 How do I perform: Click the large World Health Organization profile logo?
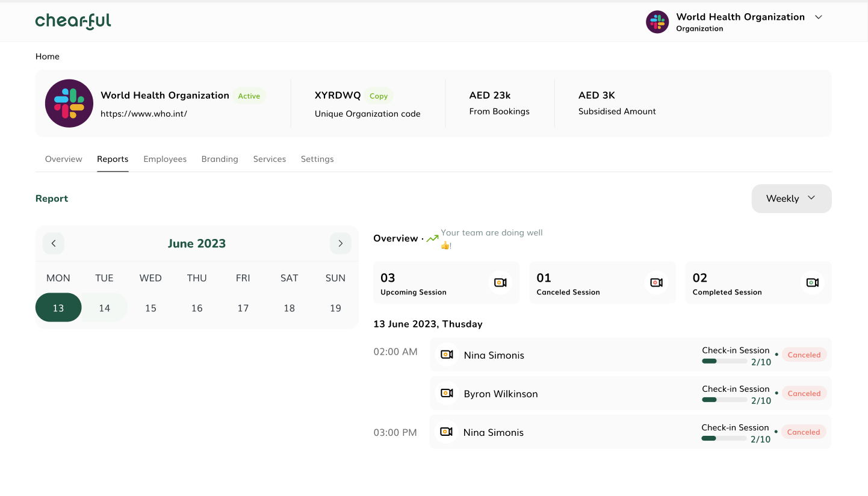69,104
